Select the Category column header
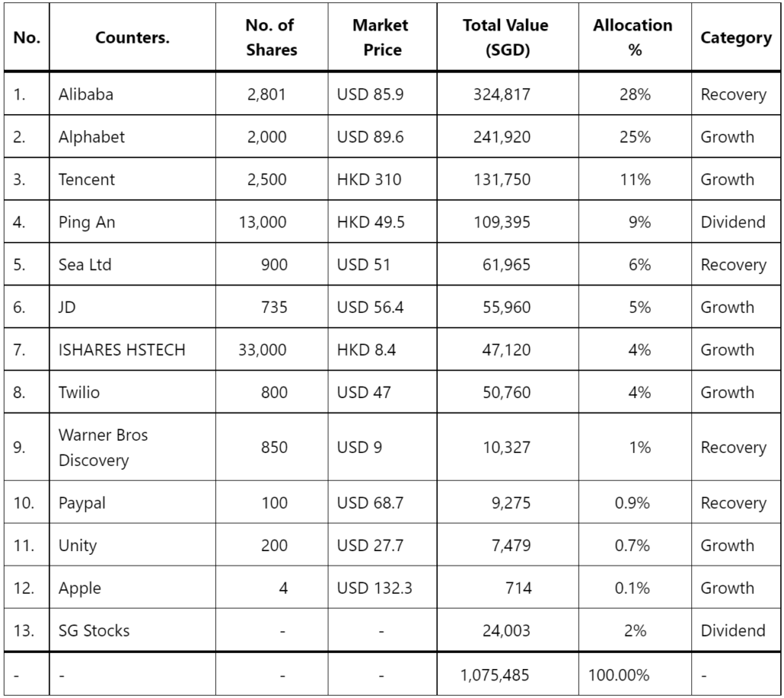 pyautogui.click(x=736, y=38)
